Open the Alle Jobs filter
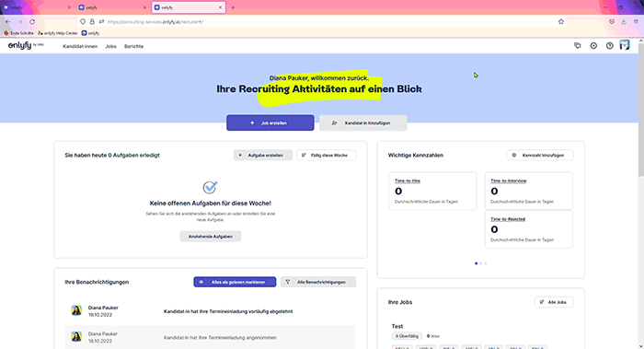The height and width of the screenshot is (349, 644). (x=554, y=302)
